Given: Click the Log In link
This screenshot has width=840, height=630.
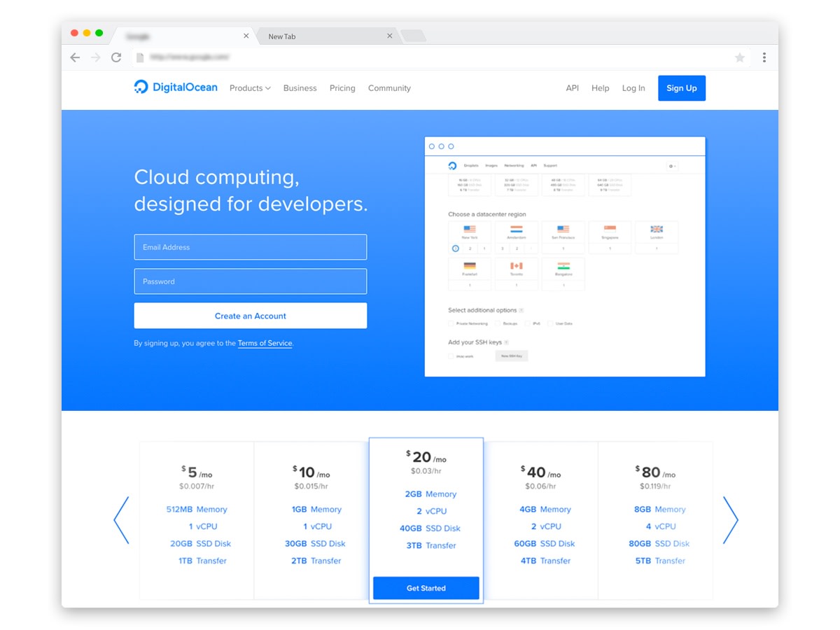Looking at the screenshot, I should click(633, 88).
